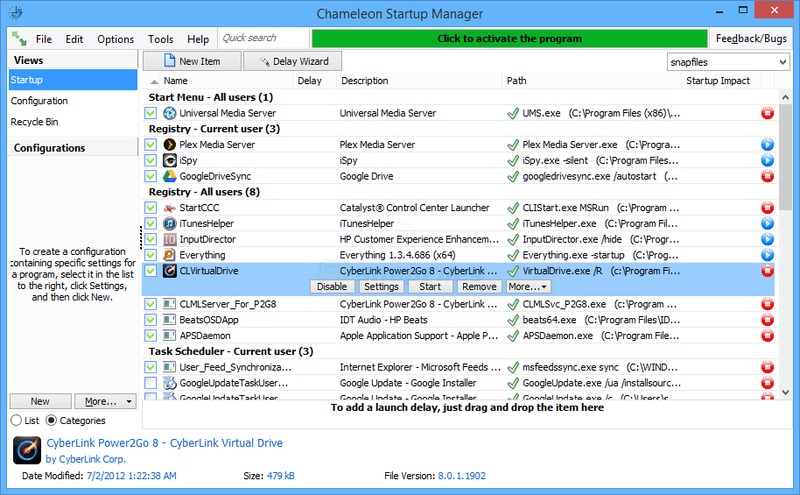Click the iSpy eye icon
Viewport: 800px width, 495px height.
point(169,160)
